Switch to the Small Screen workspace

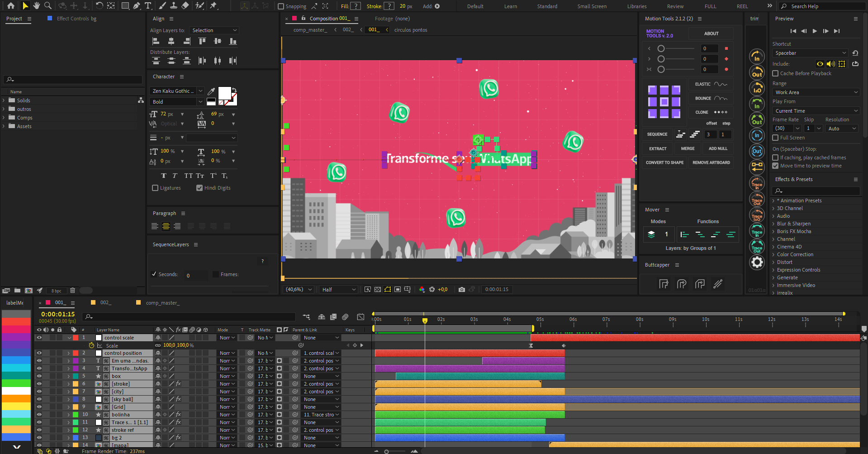coord(592,6)
